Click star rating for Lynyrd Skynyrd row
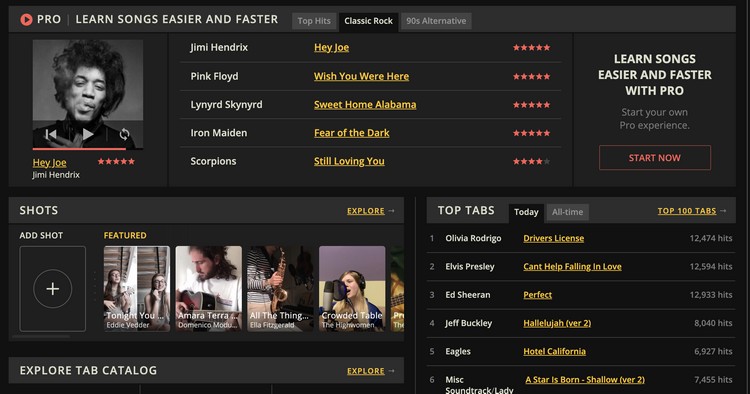 point(531,105)
